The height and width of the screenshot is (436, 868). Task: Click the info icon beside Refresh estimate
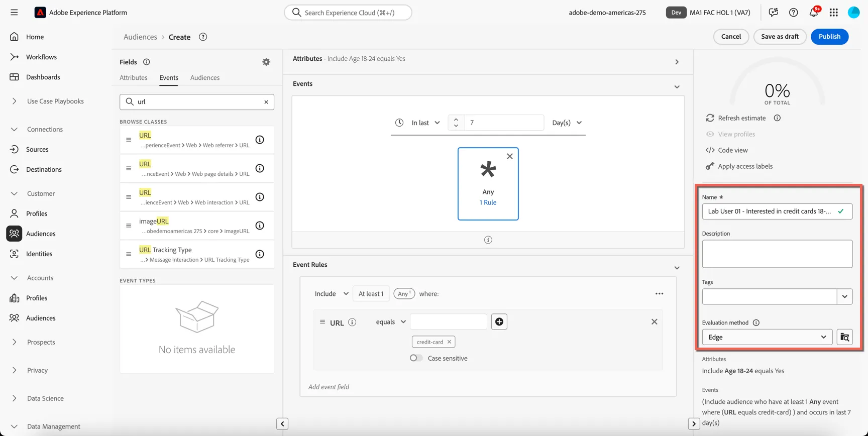tap(777, 118)
